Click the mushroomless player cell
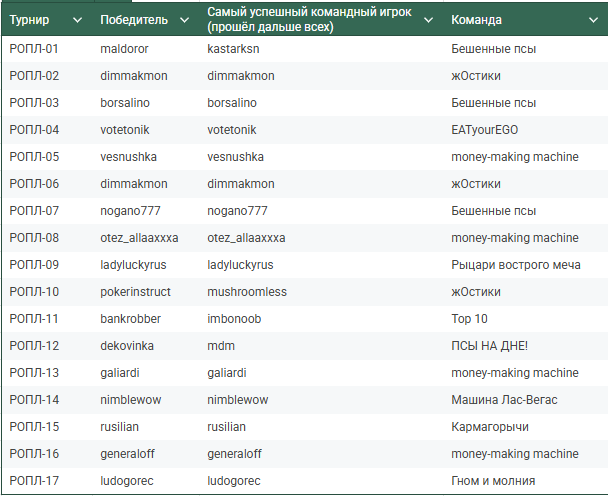 click(247, 292)
